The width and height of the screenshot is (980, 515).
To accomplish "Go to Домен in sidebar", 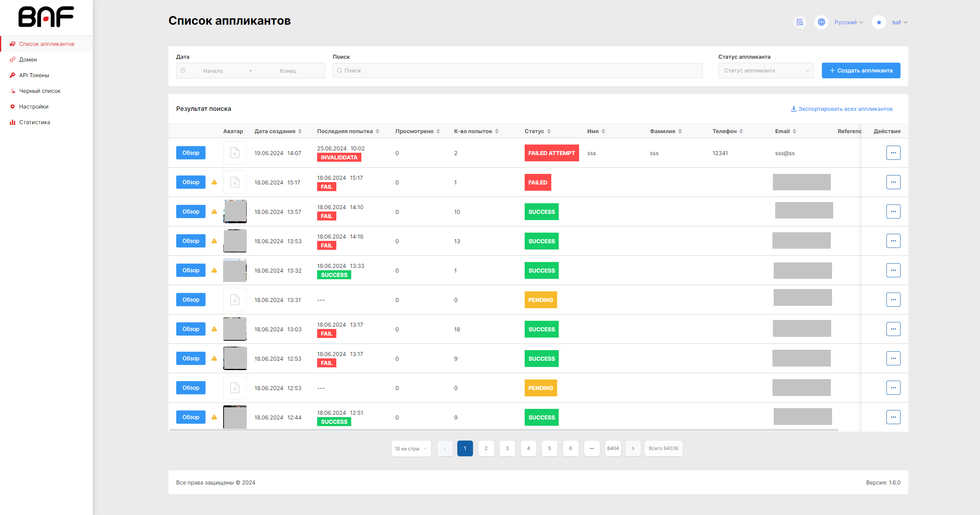I will click(47, 60).
